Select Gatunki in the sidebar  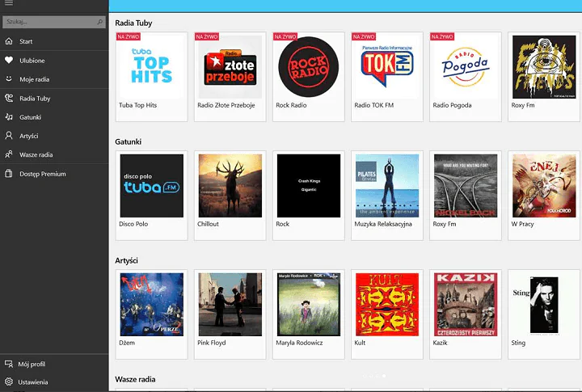(x=54, y=117)
